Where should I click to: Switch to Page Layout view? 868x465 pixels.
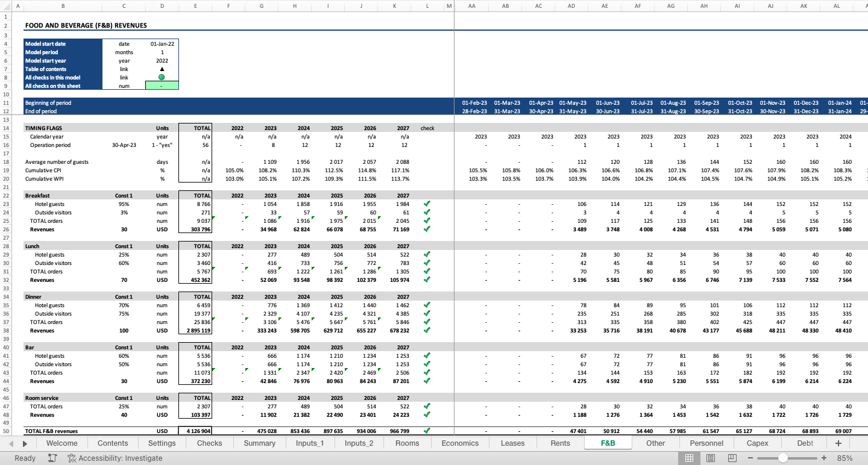[711, 458]
